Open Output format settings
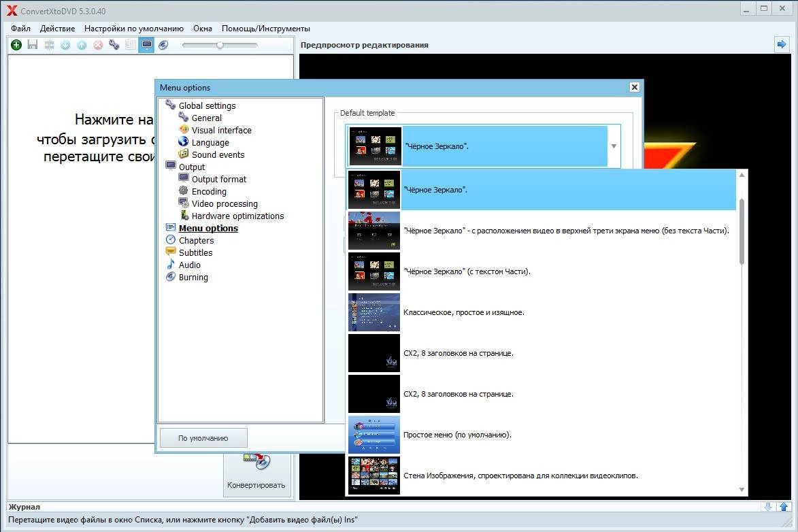The image size is (798, 532). (x=219, y=179)
